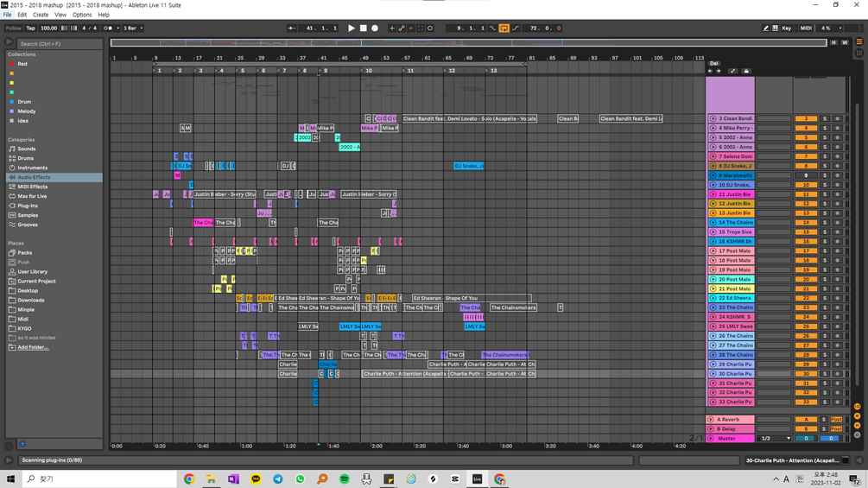The image size is (868, 488).
Task: Open the Edit menu
Action: coord(22,15)
